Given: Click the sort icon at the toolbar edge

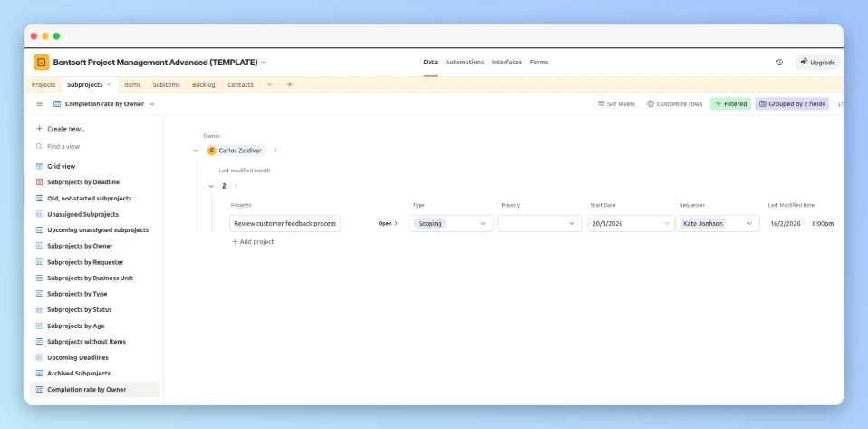Looking at the screenshot, I should [x=840, y=103].
